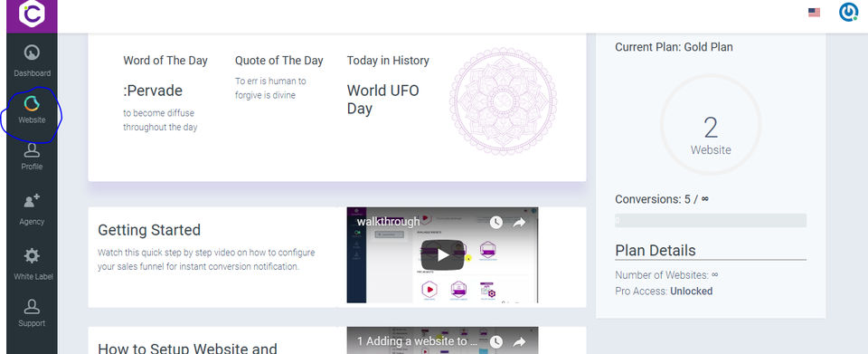Click the 'Word of The Day' label
This screenshot has width=868, height=354.
165,61
